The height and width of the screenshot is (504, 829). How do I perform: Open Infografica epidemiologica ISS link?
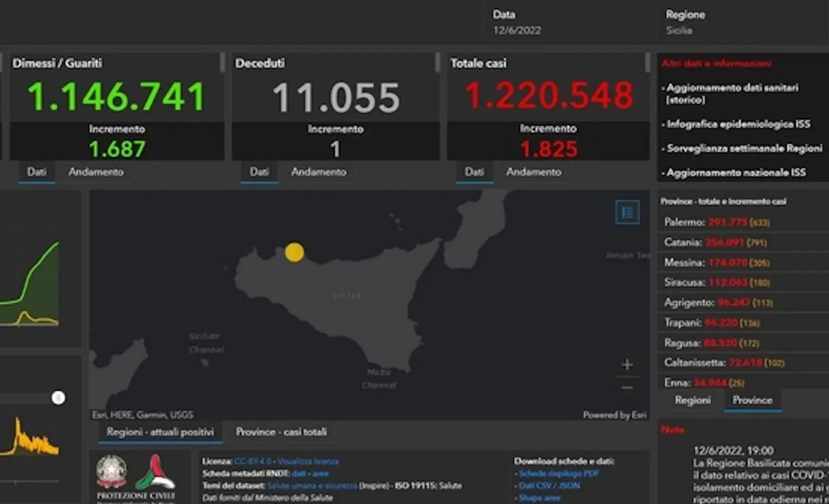(738, 124)
